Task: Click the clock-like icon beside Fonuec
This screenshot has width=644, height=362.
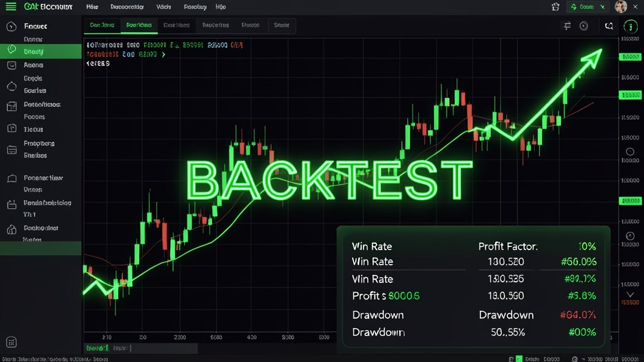Action: click(11, 26)
